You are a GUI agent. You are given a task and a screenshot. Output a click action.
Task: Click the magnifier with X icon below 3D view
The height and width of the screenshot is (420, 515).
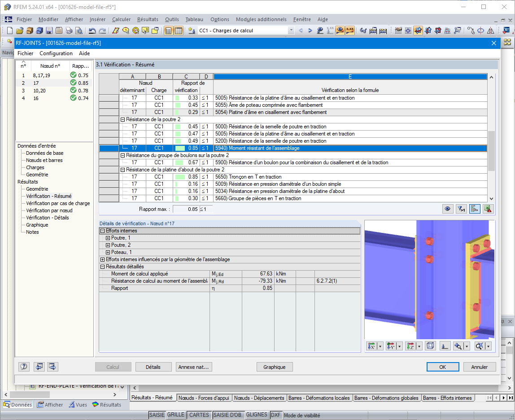tap(480, 346)
